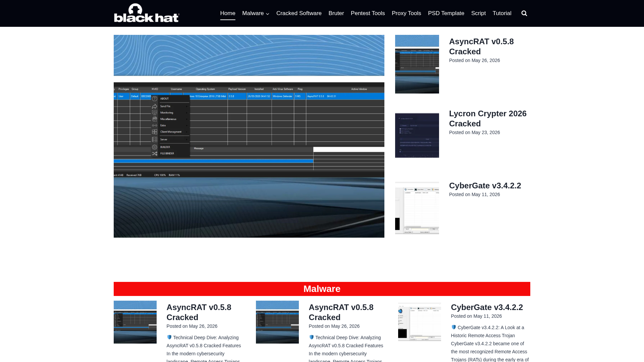
Task: Open Proxy Tools nav item
Action: coord(406,13)
